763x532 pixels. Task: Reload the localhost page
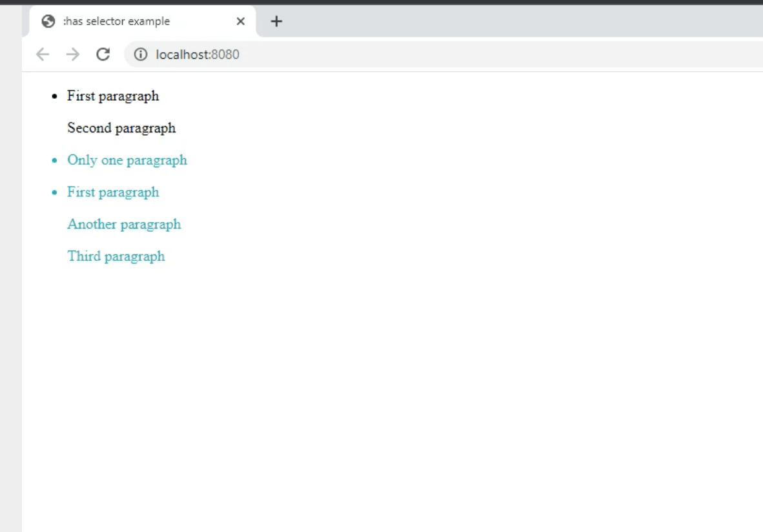(x=103, y=54)
